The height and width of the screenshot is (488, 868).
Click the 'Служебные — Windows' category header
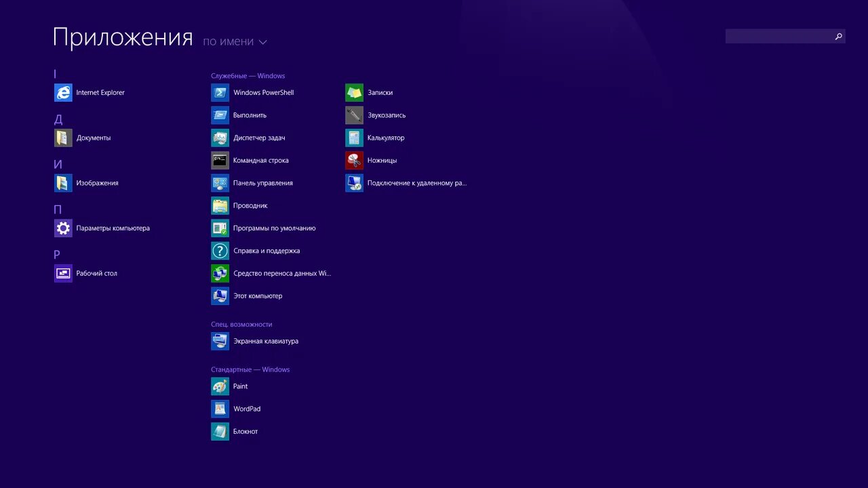pos(248,76)
